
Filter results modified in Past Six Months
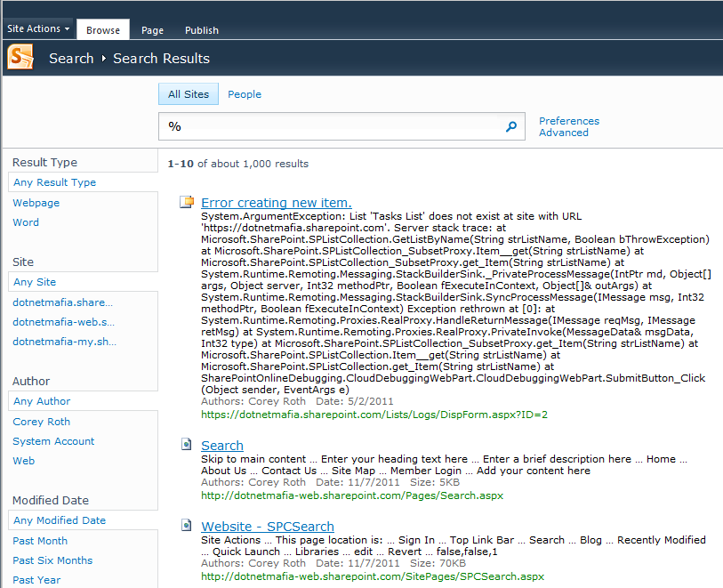(52, 560)
